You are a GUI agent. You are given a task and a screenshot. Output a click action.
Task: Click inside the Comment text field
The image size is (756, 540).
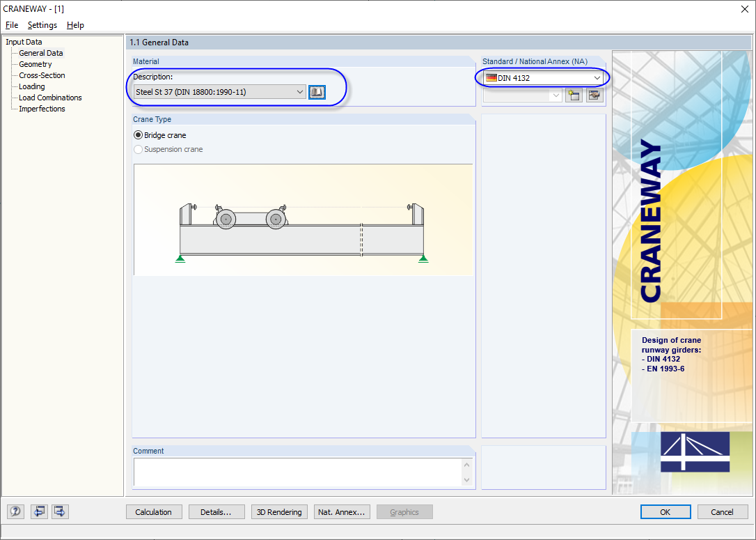[x=298, y=472]
